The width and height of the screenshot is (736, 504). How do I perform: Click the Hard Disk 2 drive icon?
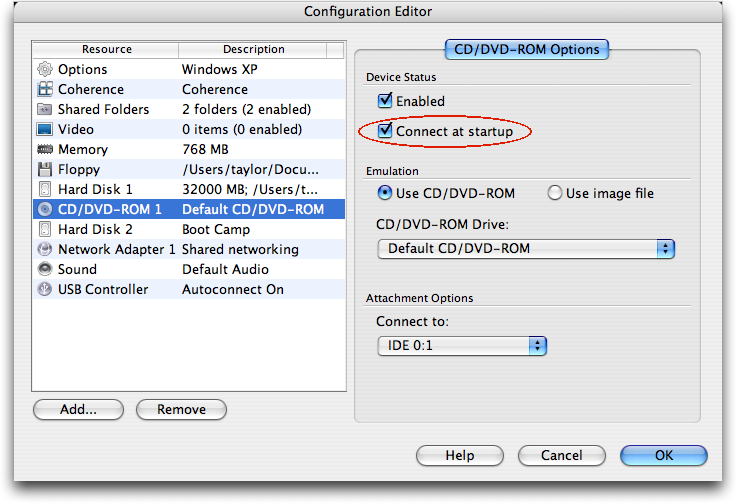point(45,229)
